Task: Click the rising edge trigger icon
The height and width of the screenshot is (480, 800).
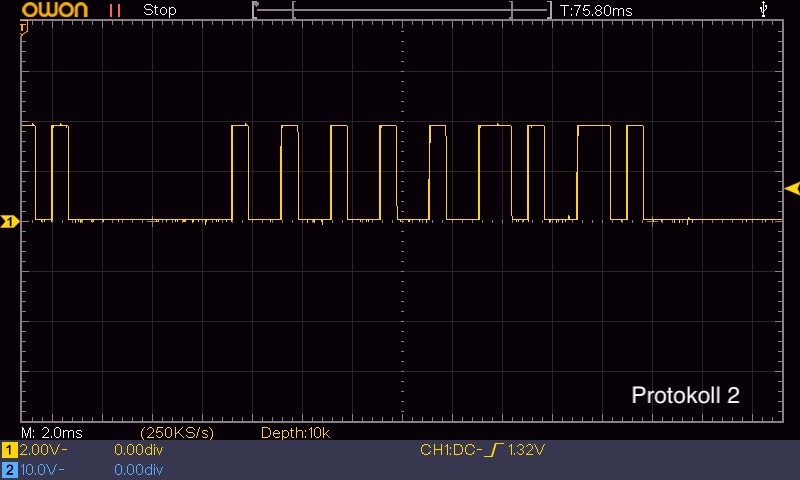Action: coord(494,450)
